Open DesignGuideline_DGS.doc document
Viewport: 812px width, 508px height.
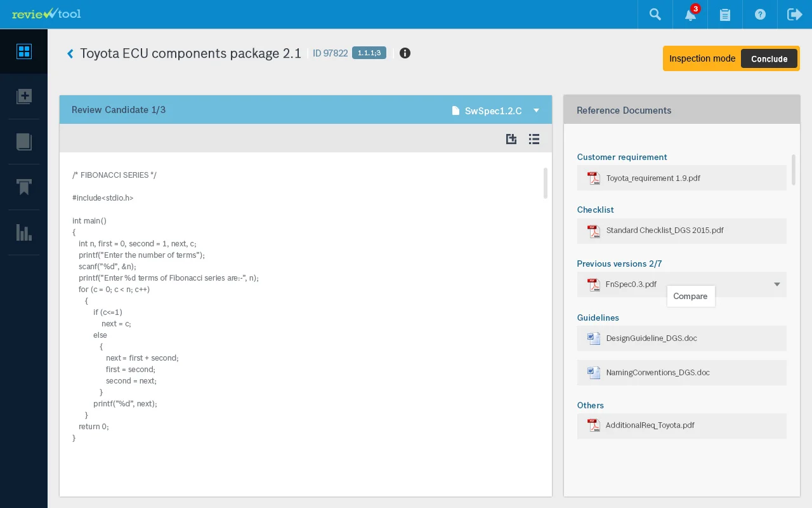tap(682, 338)
